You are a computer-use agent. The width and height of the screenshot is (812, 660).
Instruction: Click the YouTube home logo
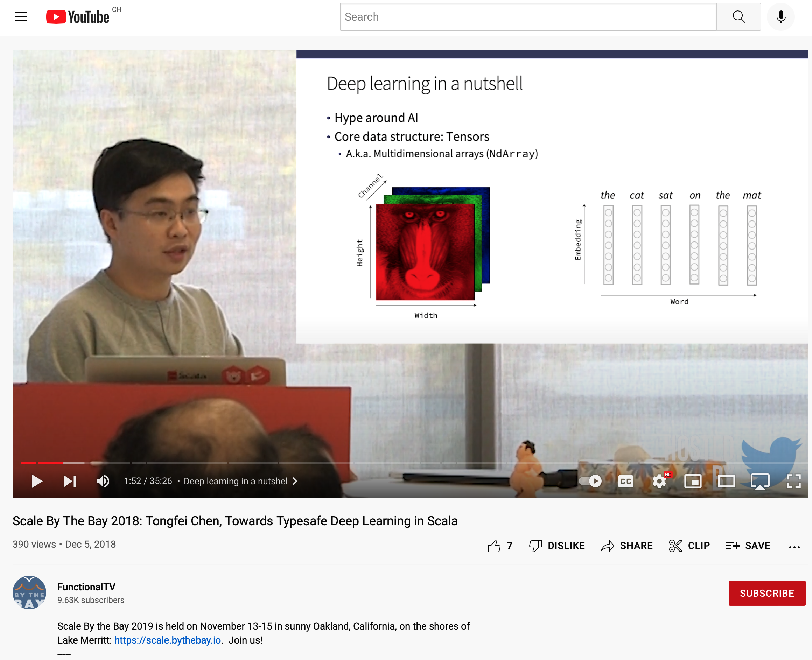click(x=78, y=17)
